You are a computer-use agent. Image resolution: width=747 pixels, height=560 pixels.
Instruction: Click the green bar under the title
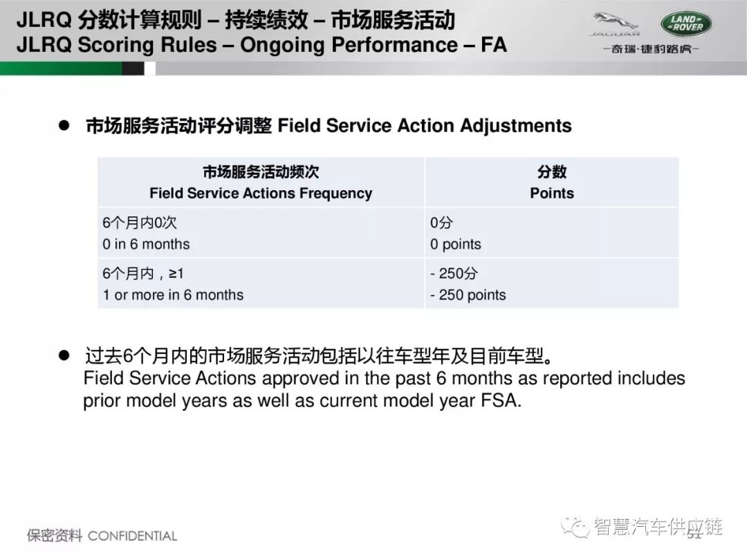click(61, 68)
